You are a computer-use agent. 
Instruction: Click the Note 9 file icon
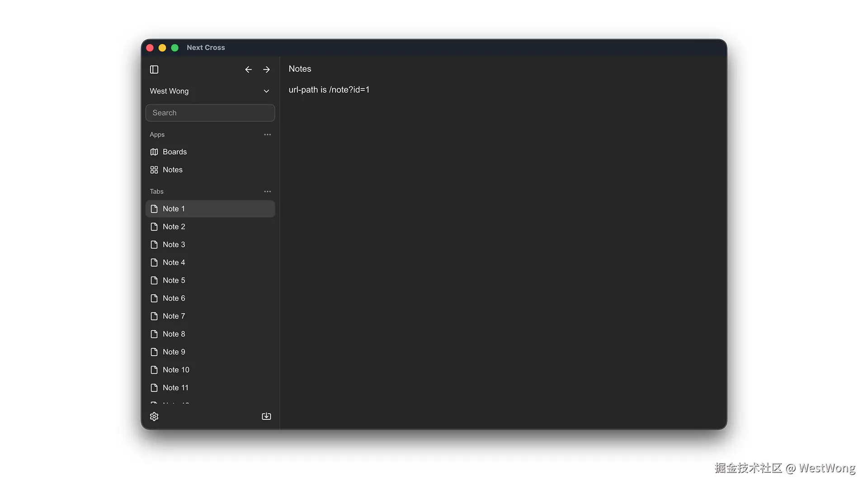(x=154, y=352)
